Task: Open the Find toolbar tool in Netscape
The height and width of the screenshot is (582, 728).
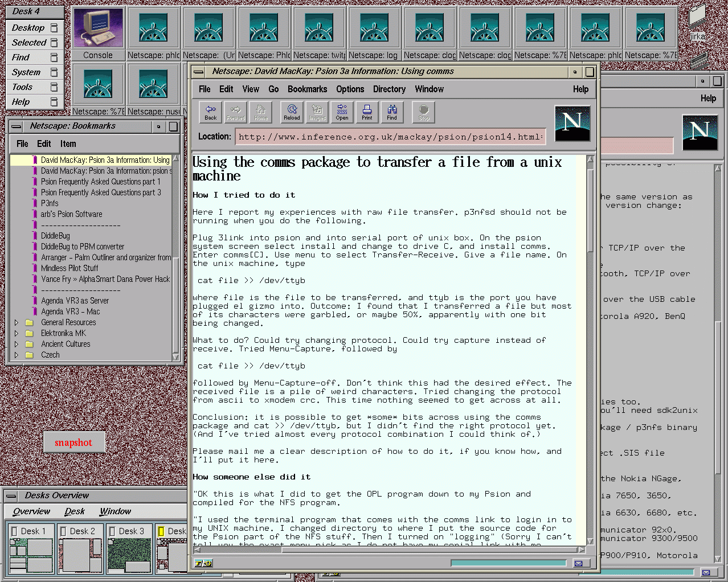Action: [392, 112]
